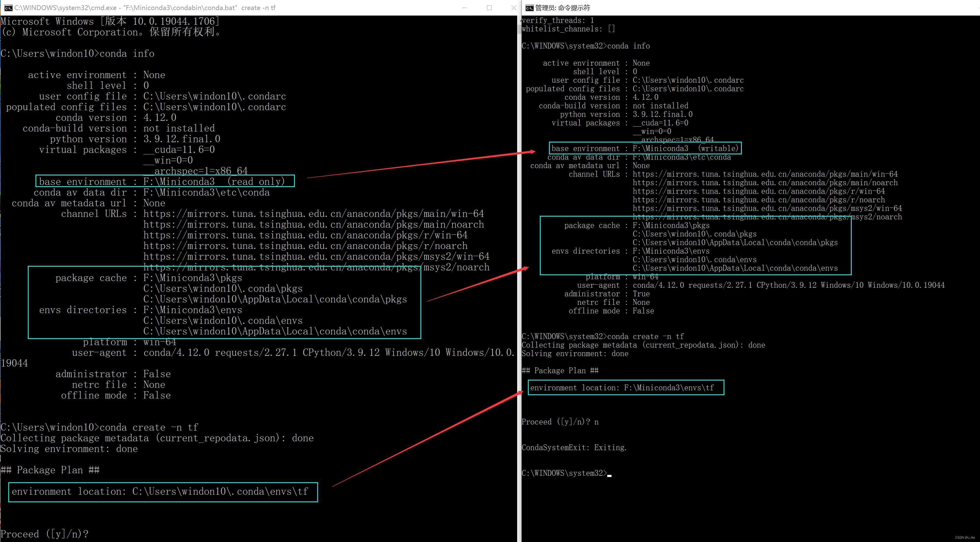Click 'CondaSystemExit: Exiting.' message

pos(574,447)
